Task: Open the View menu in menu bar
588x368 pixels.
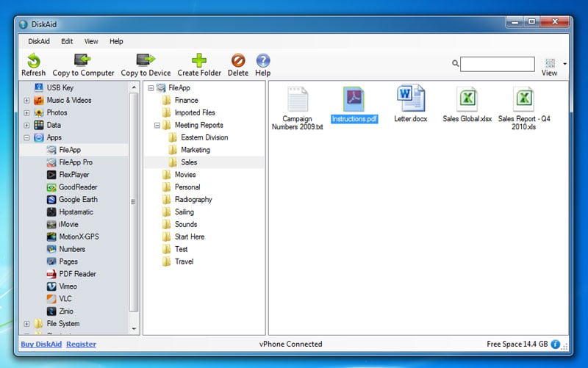Action: [x=91, y=41]
